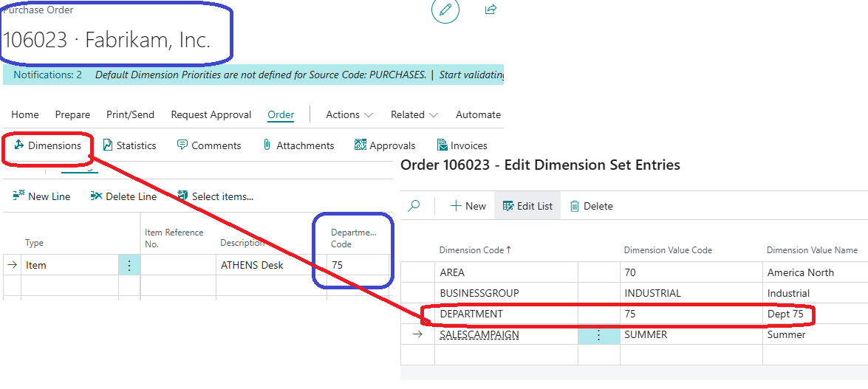Expand the Actions dropdown menu
Viewport: 868px width, 389px height.
[x=349, y=114]
